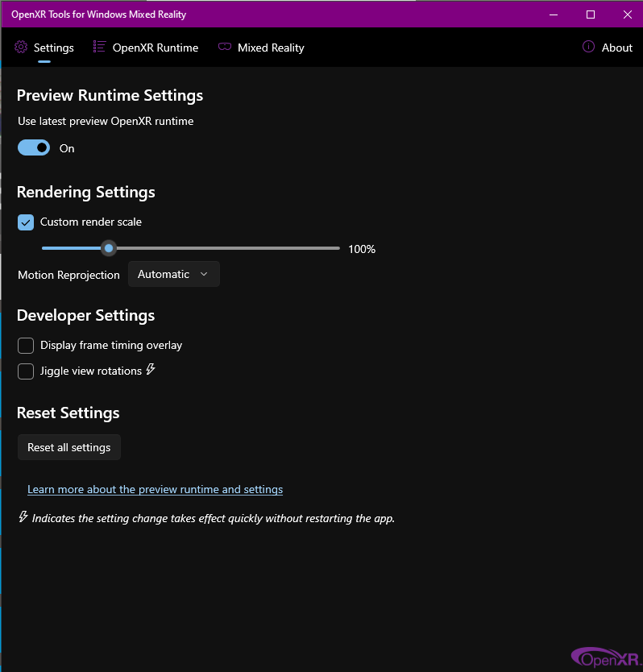Open Learn more about the preview runtime link

[x=156, y=489]
